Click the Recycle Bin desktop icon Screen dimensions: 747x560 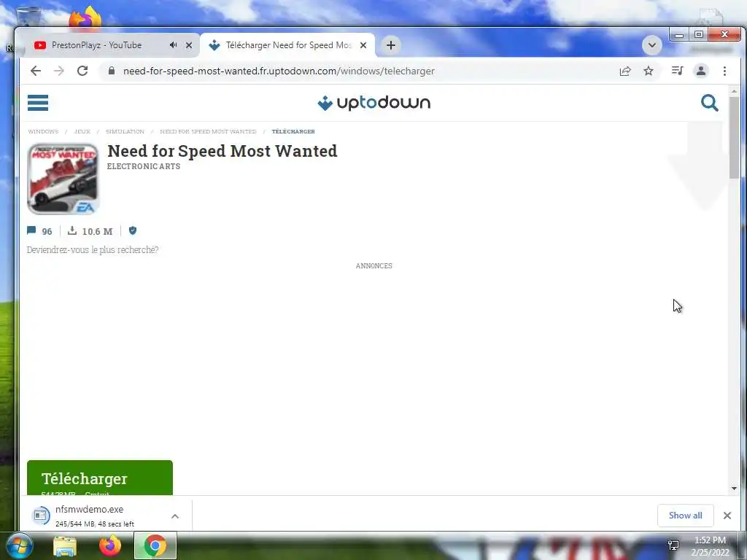pyautogui.click(x=28, y=16)
